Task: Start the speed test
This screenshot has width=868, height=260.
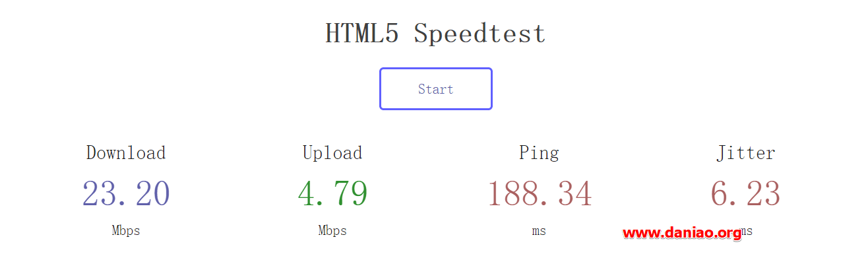Action: [x=435, y=89]
